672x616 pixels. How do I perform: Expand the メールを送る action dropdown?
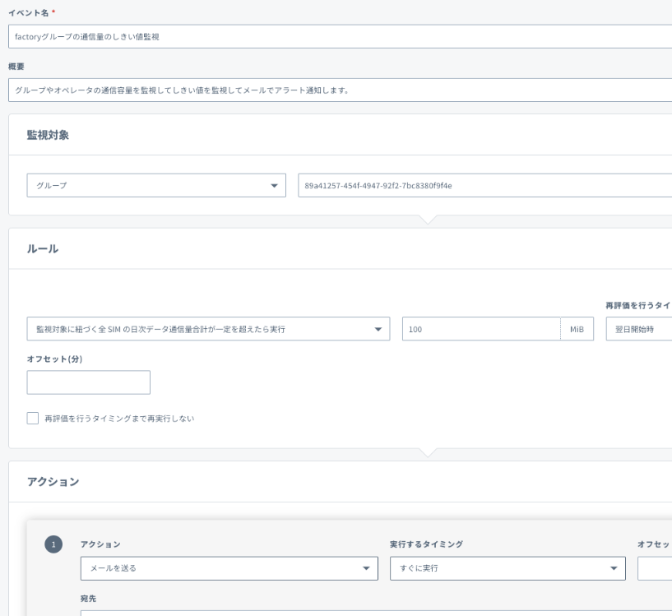228,568
